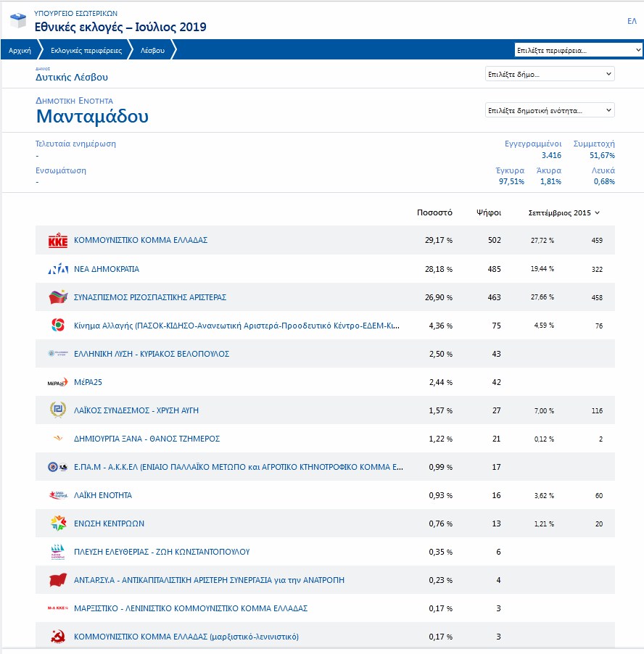Sort results by the Ποσοστό column header
The image size is (644, 654).
[434, 213]
